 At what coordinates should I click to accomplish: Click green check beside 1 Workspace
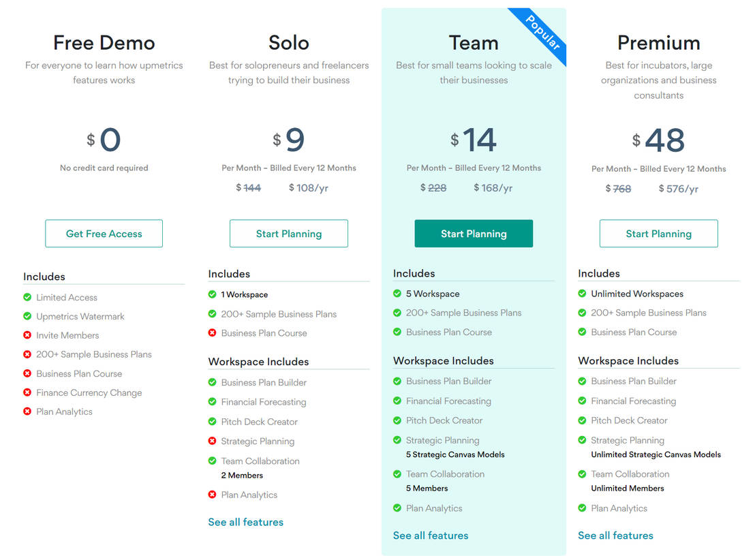(x=213, y=294)
